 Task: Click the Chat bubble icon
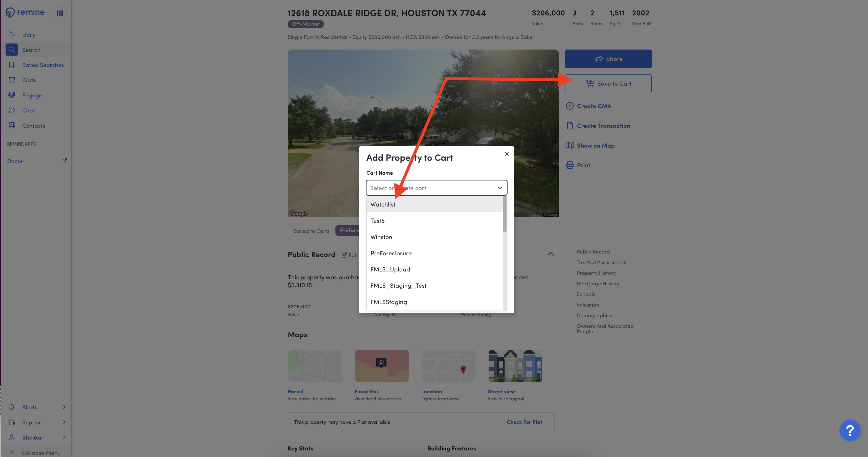(x=11, y=110)
